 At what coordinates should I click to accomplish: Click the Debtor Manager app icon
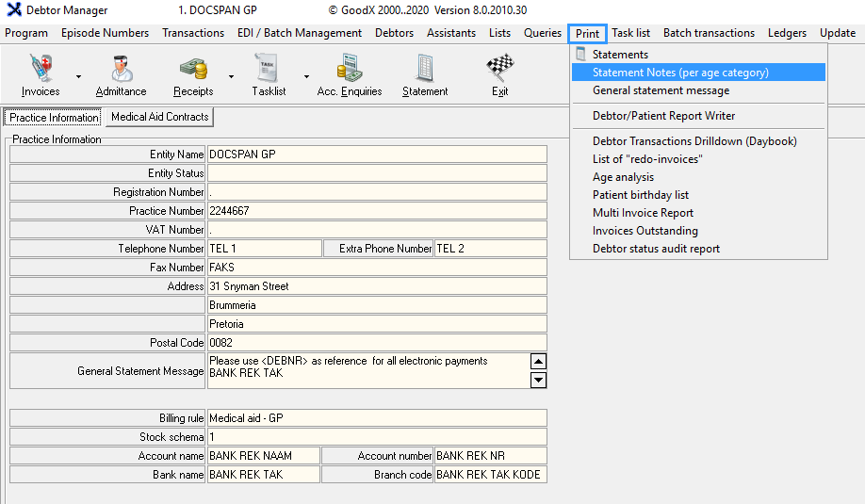point(13,10)
